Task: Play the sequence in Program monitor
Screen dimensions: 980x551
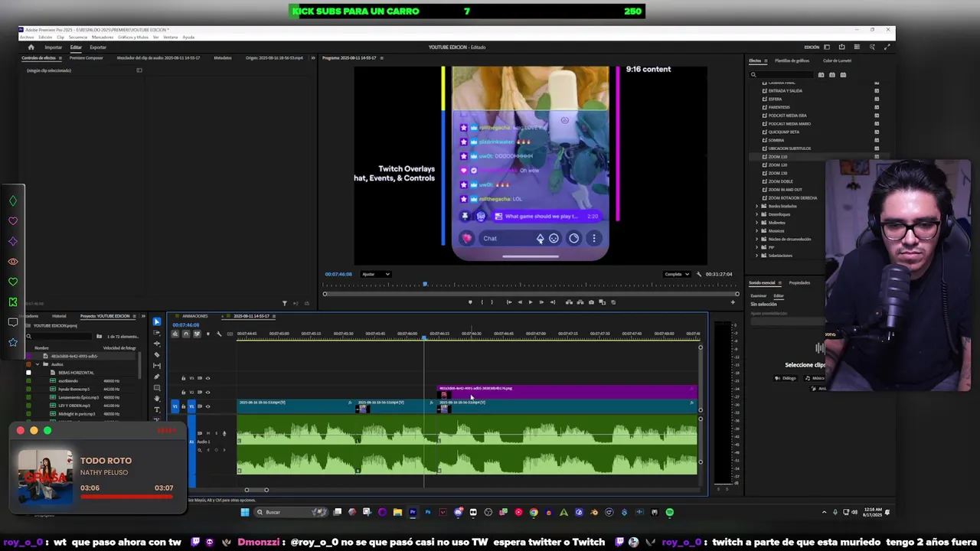Action: pos(531,302)
